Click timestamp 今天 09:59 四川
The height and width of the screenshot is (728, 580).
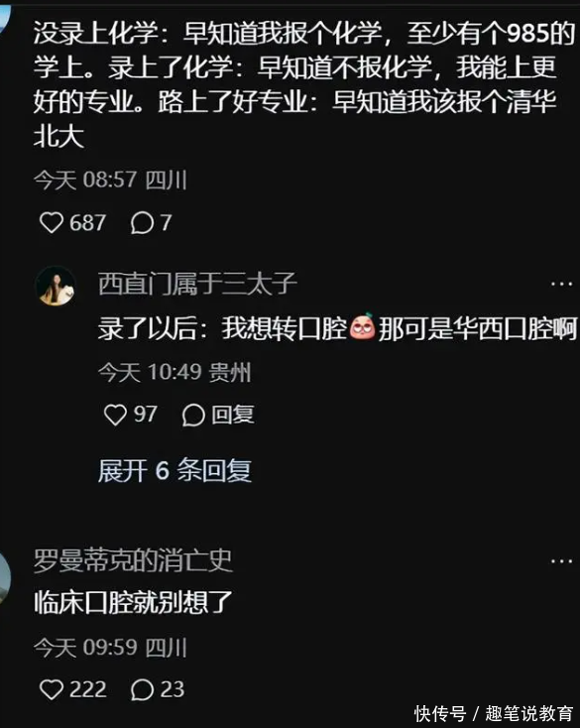pyautogui.click(x=110, y=648)
